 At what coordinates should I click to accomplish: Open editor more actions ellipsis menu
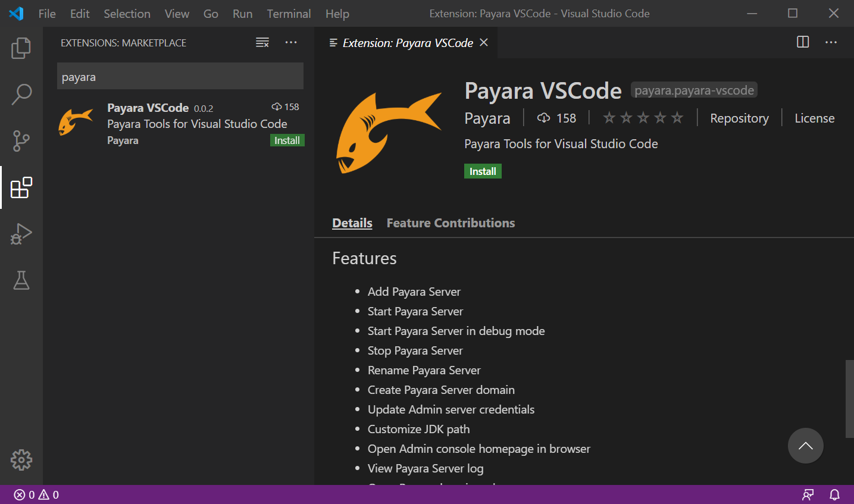pos(831,42)
